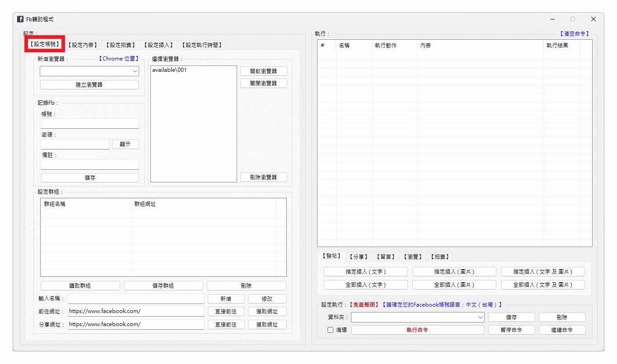Open the 【留言】 action tab
Screen dimensions: 617x364
(x=386, y=257)
